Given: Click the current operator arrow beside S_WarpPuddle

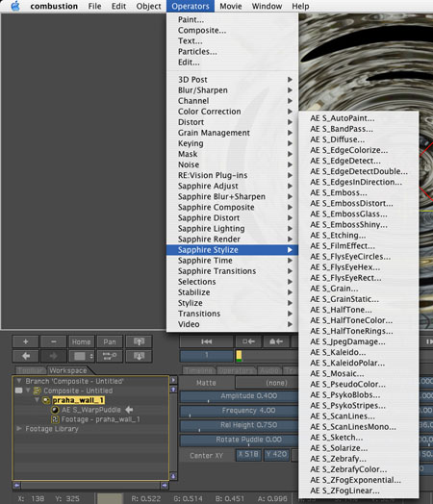Looking at the screenshot, I should [x=129, y=410].
